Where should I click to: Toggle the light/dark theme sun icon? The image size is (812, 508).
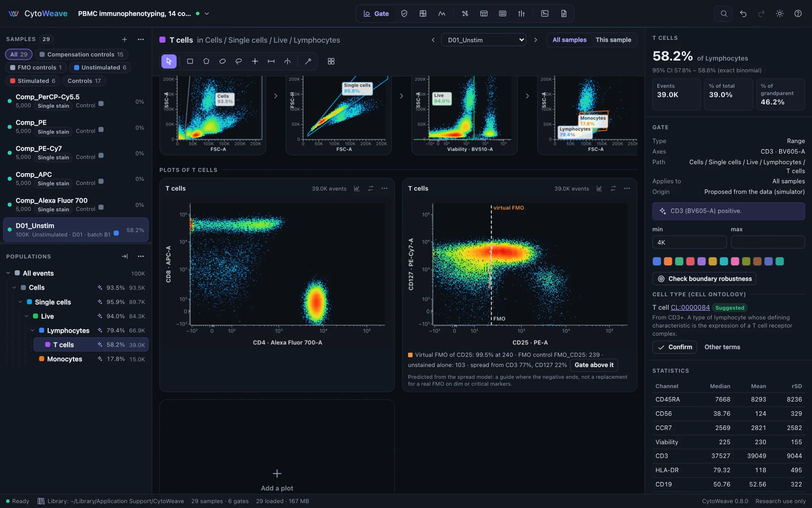tap(780, 13)
